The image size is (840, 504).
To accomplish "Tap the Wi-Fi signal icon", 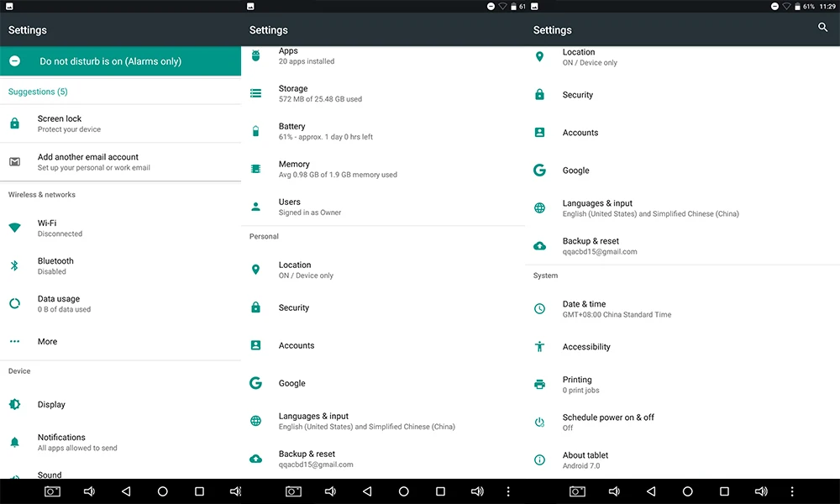I will [15, 228].
